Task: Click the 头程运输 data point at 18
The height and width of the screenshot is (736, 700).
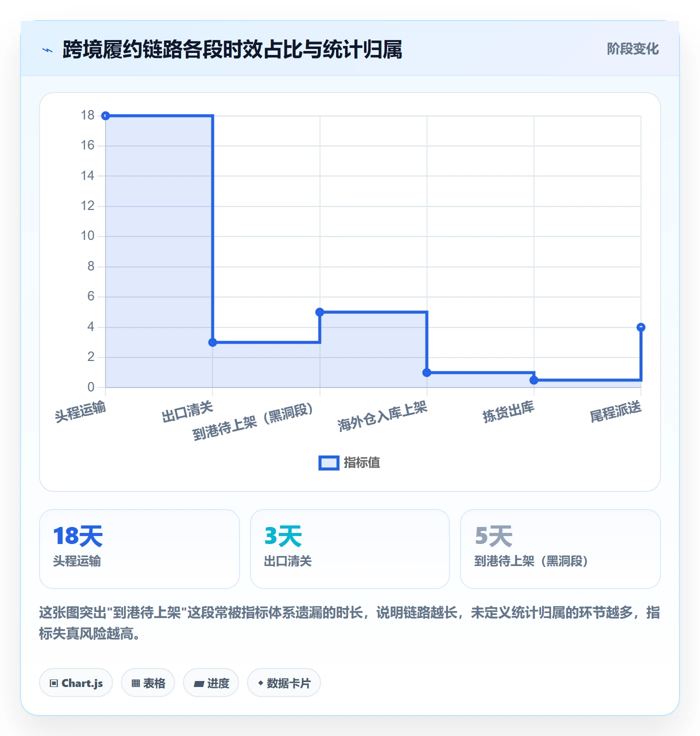Action: pos(105,116)
